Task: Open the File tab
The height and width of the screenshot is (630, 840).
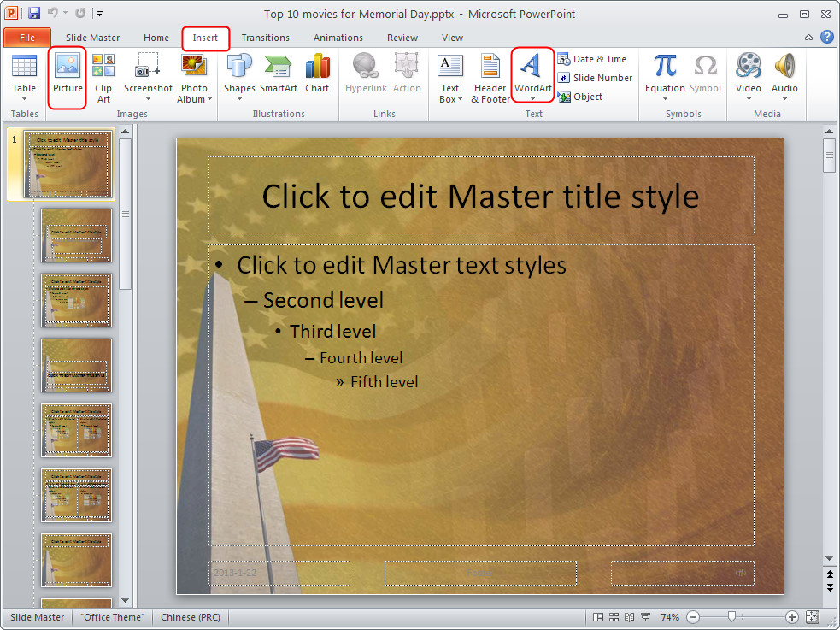Action: tap(27, 38)
